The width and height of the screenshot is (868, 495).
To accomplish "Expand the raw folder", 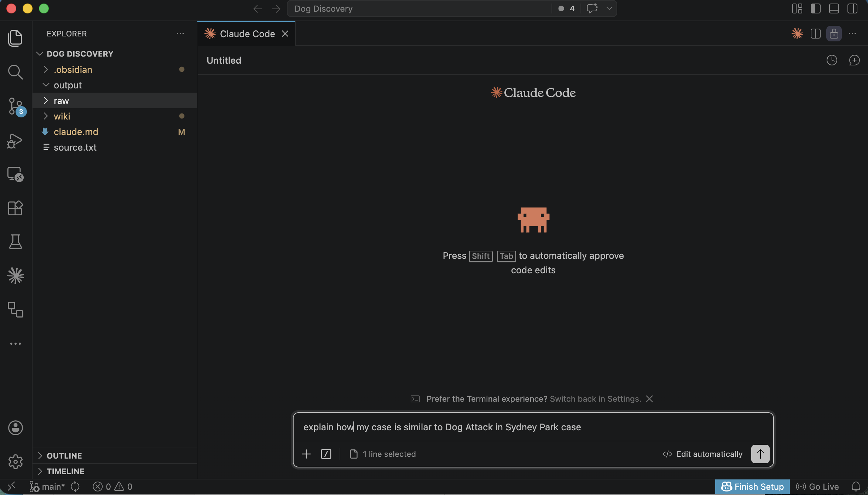I will coord(115,100).
